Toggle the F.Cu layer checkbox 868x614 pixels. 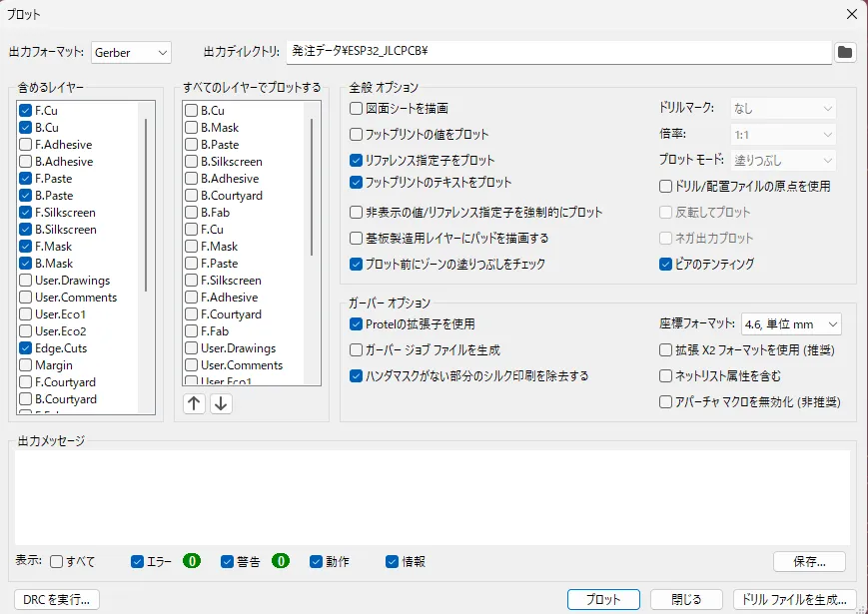26,111
